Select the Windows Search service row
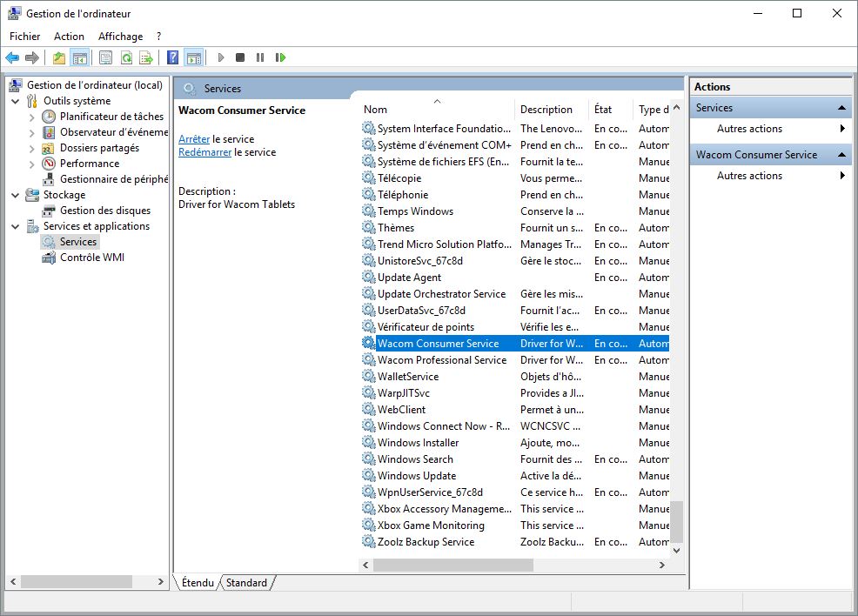This screenshot has width=858, height=616. [515, 459]
